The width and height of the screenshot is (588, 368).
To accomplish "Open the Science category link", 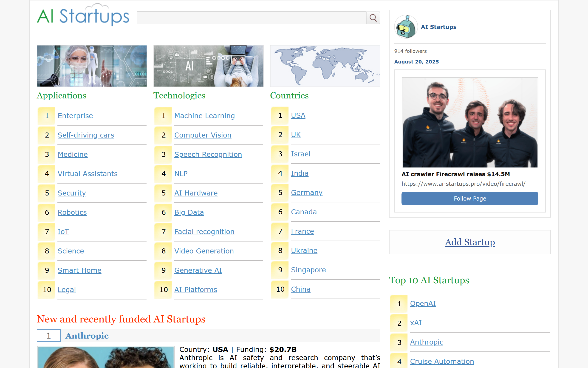I will point(71,251).
